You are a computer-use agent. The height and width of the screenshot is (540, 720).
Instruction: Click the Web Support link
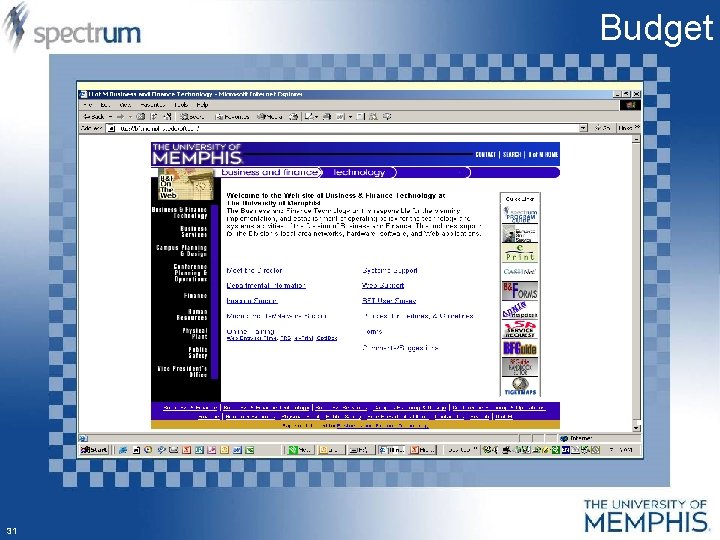[383, 286]
